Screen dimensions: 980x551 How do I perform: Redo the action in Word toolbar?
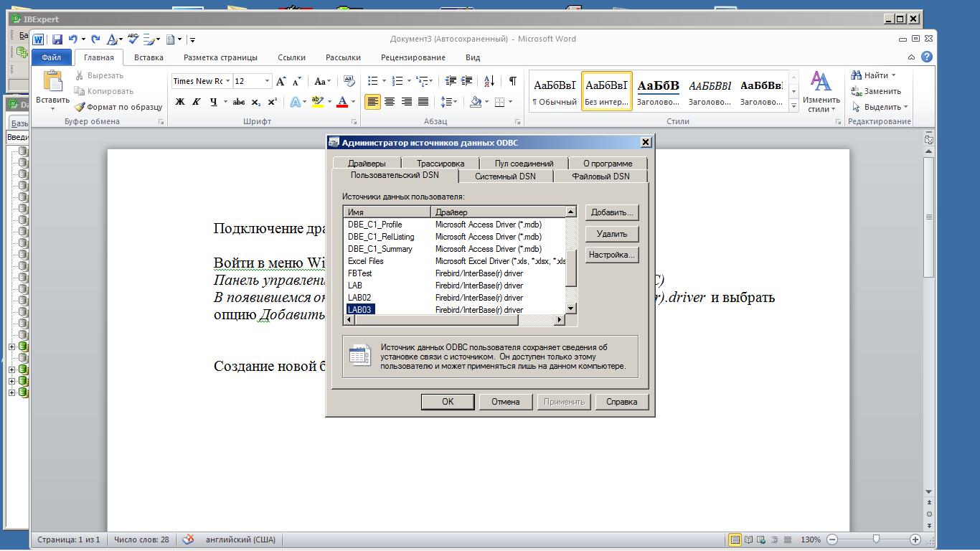click(x=95, y=39)
